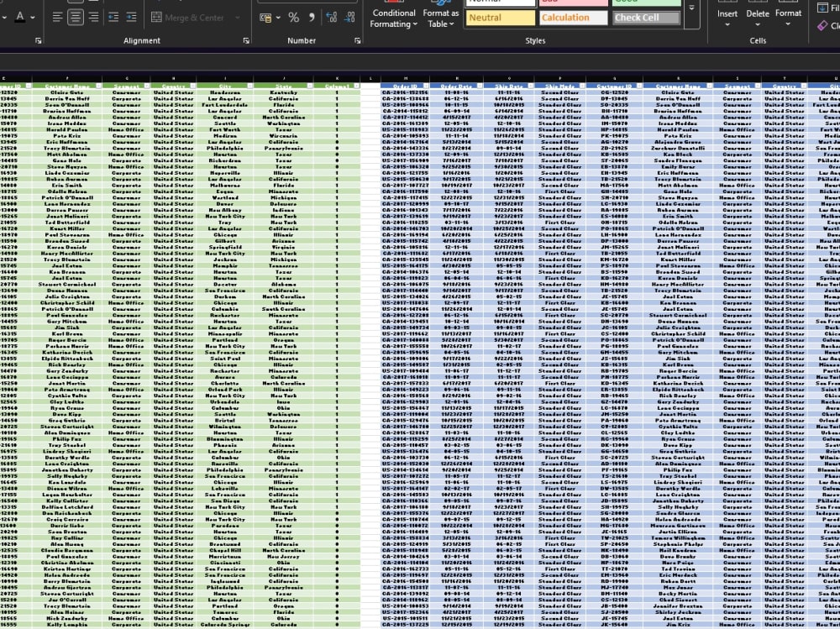Image resolution: width=840 pixels, height=629 pixels.
Task: Select the North Carolina cell in Andrew Allen row
Action: coord(284,118)
